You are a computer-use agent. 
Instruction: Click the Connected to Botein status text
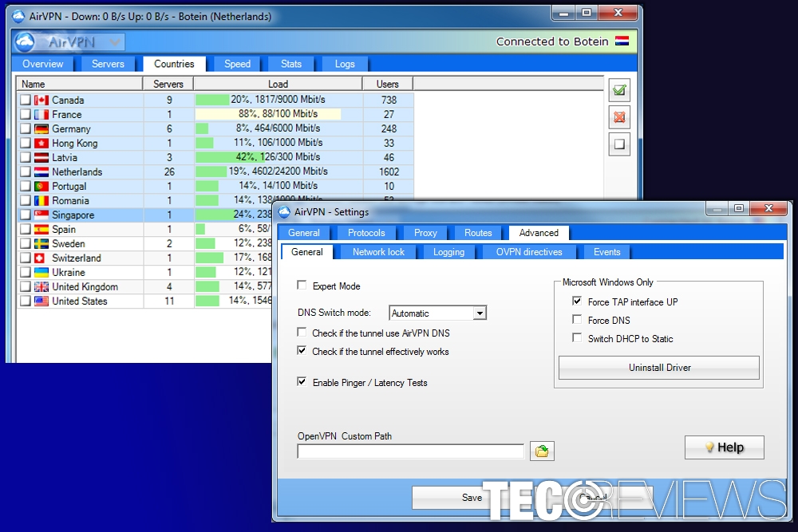tap(552, 41)
